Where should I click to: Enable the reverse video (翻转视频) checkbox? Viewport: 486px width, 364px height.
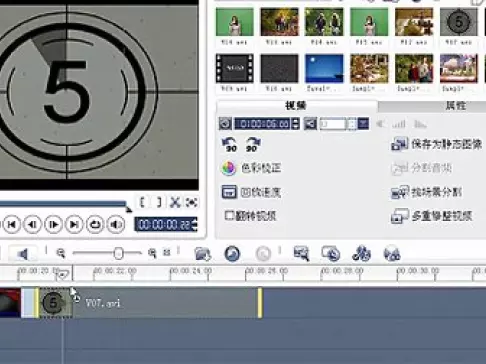229,215
